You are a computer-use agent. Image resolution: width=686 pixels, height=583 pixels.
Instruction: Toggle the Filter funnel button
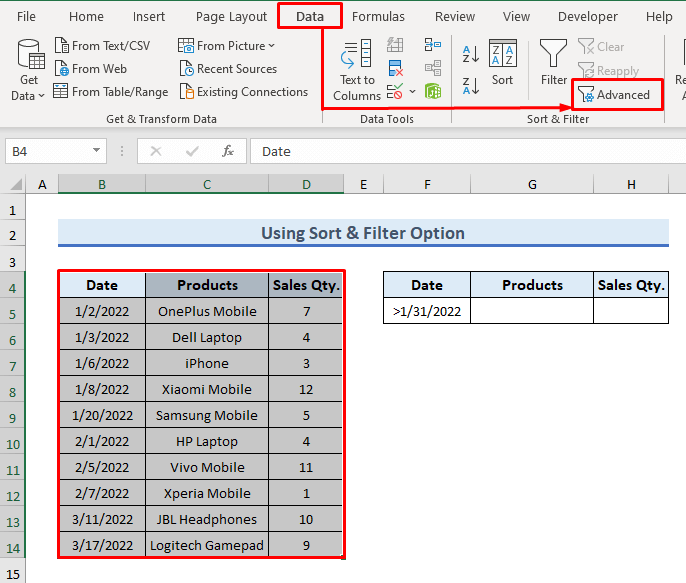click(x=553, y=64)
